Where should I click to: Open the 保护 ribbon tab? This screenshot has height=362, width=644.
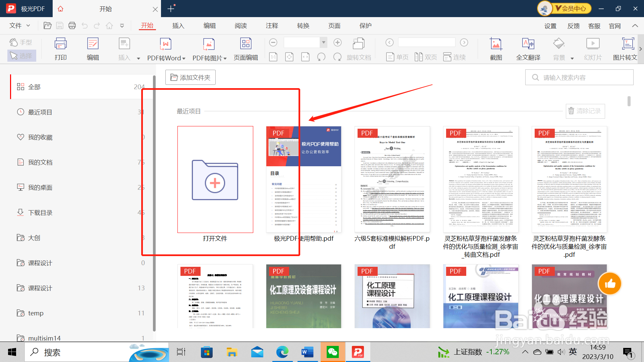point(365,26)
